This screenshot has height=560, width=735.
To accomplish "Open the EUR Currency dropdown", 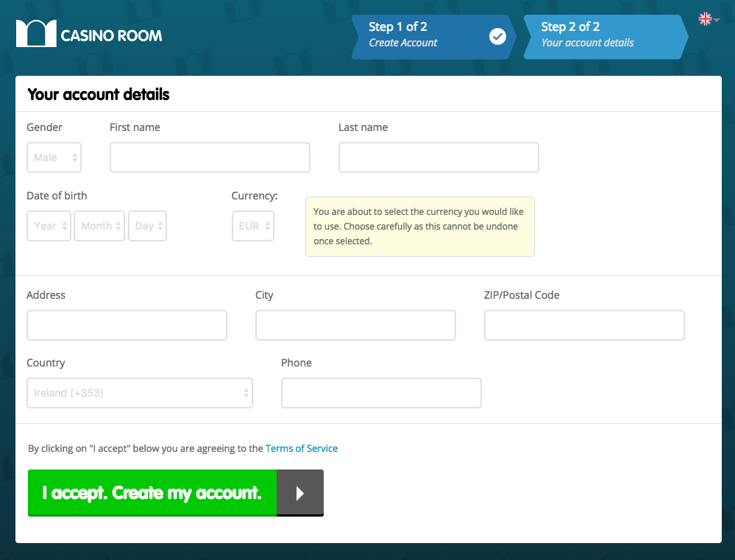I will pyautogui.click(x=253, y=226).
